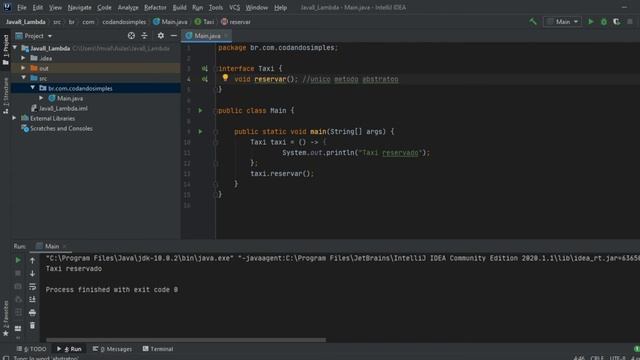
Task: Collapse the Java8_Lambda project root node
Action: (15, 48)
